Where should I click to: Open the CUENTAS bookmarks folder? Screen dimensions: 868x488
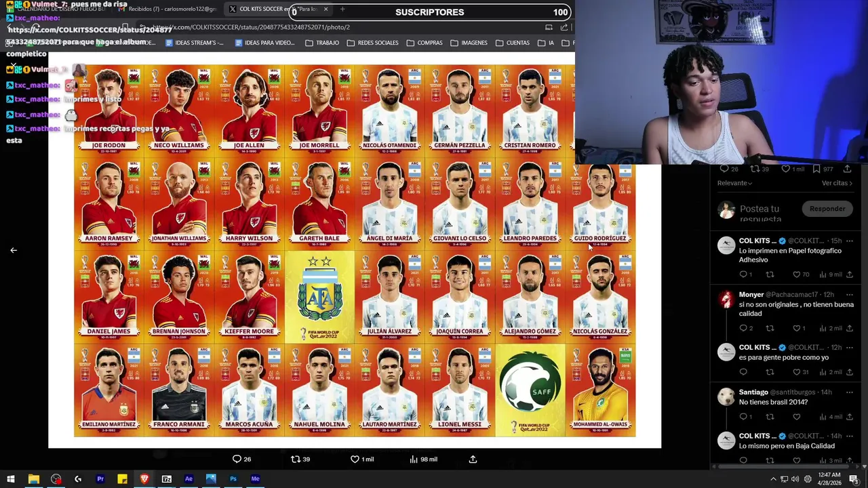[513, 43]
